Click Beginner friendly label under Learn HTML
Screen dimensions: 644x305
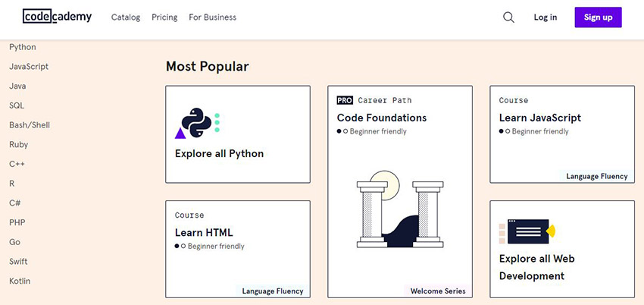point(216,247)
